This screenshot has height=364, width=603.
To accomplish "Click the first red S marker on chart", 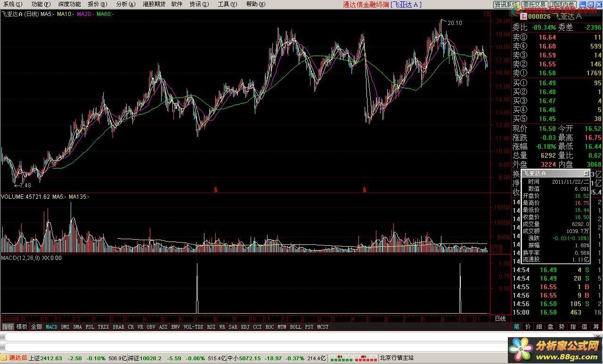I will [x=215, y=190].
